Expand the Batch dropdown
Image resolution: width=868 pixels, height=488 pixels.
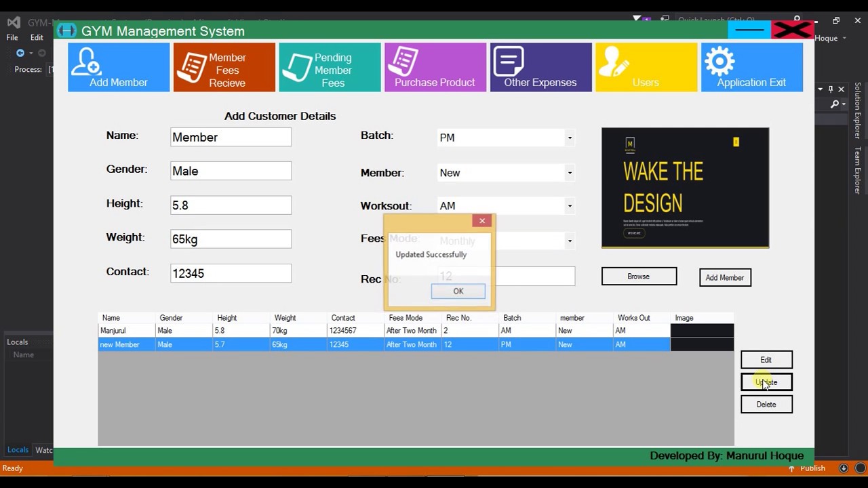570,138
